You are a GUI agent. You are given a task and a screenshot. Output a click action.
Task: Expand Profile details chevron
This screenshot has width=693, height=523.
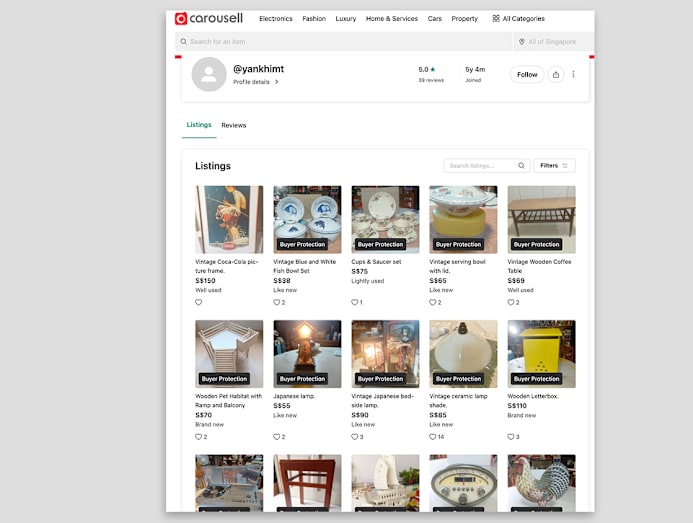pos(277,82)
